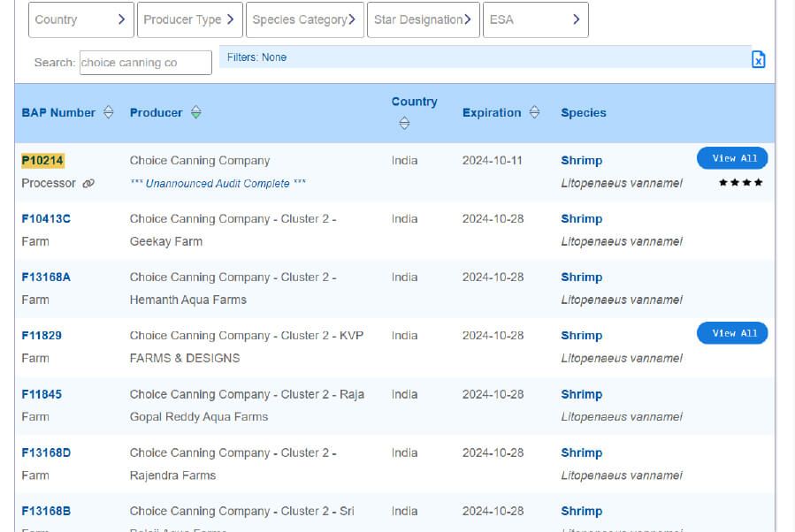Click the green Producer sort arrows
This screenshot has height=532, width=795.
(196, 112)
